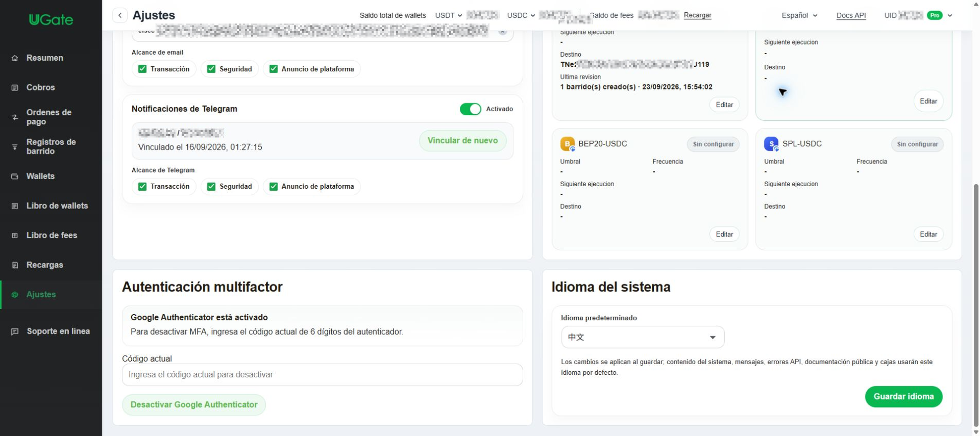Screen dimensions: 980x436
Task: Click Guardar idioma button
Action: point(903,397)
